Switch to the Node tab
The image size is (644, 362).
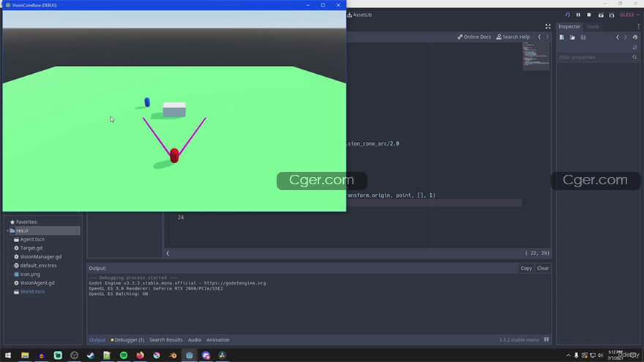593,26
